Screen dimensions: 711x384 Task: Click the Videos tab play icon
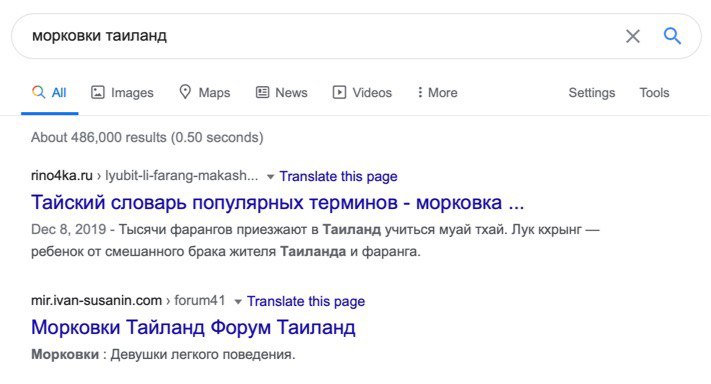tap(339, 92)
